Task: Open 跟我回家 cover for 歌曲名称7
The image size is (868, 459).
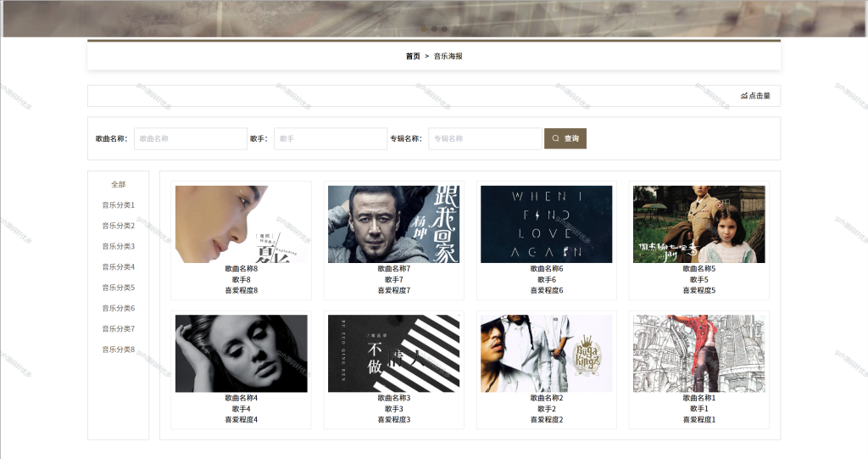Action: click(393, 224)
